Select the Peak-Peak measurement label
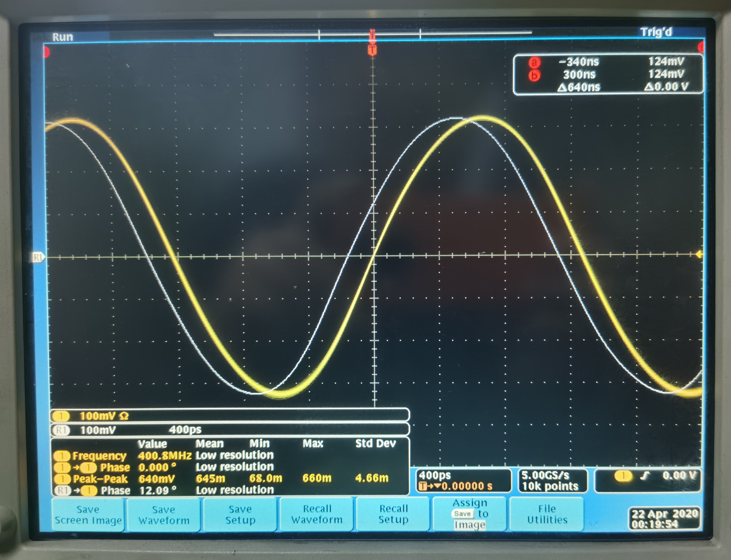Screen dimensions: 731x560 tap(100, 479)
